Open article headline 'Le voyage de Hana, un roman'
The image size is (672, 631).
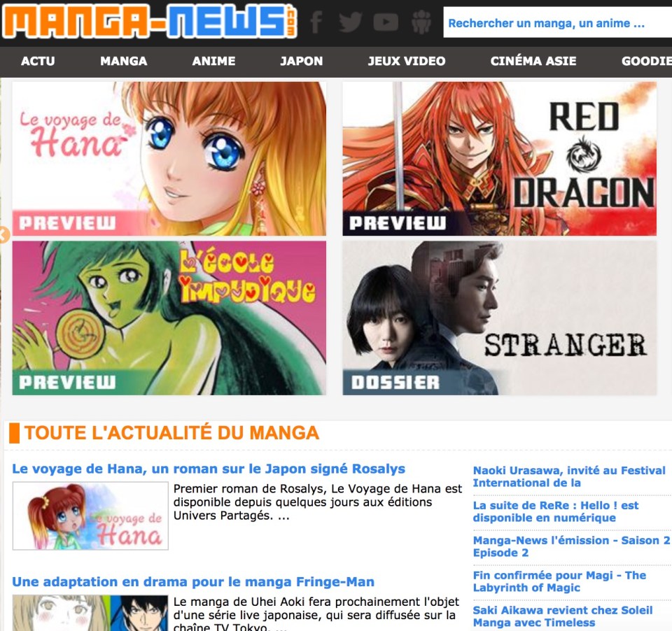pyautogui.click(x=209, y=469)
